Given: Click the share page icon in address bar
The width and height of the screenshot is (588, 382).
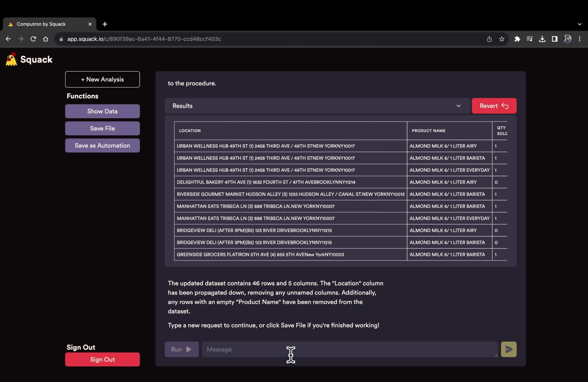Looking at the screenshot, I should click(489, 39).
